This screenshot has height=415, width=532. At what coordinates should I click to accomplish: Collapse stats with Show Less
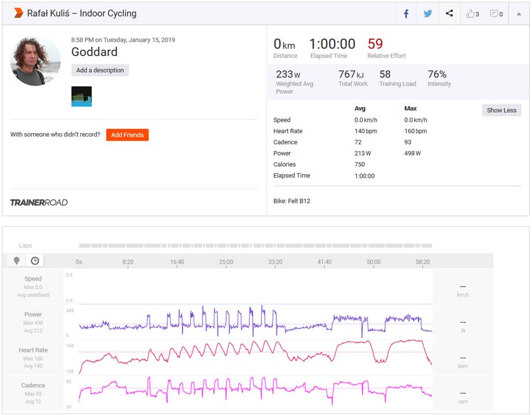click(501, 111)
